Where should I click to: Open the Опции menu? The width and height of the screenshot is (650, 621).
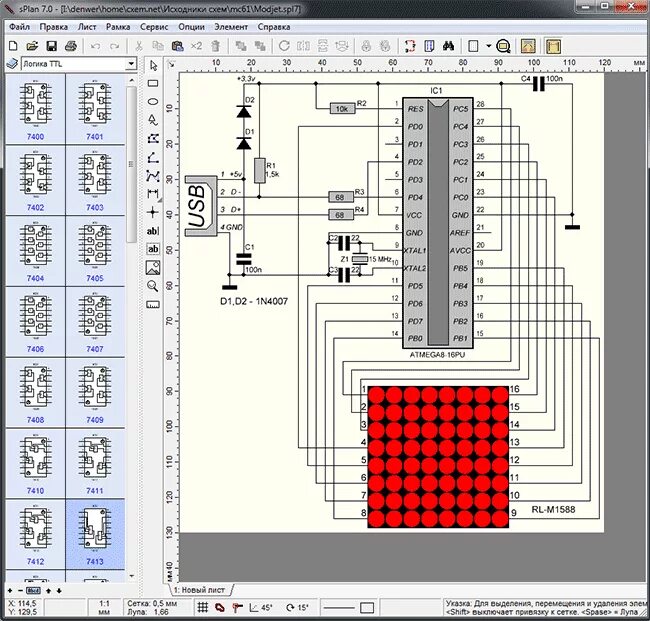pos(191,27)
